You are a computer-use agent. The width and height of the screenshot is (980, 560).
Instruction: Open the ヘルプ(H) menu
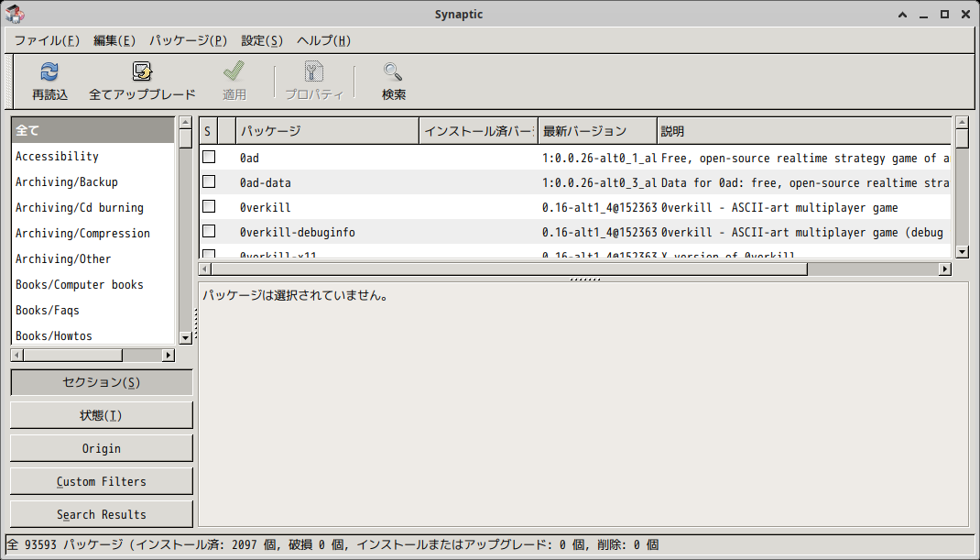[x=323, y=40]
